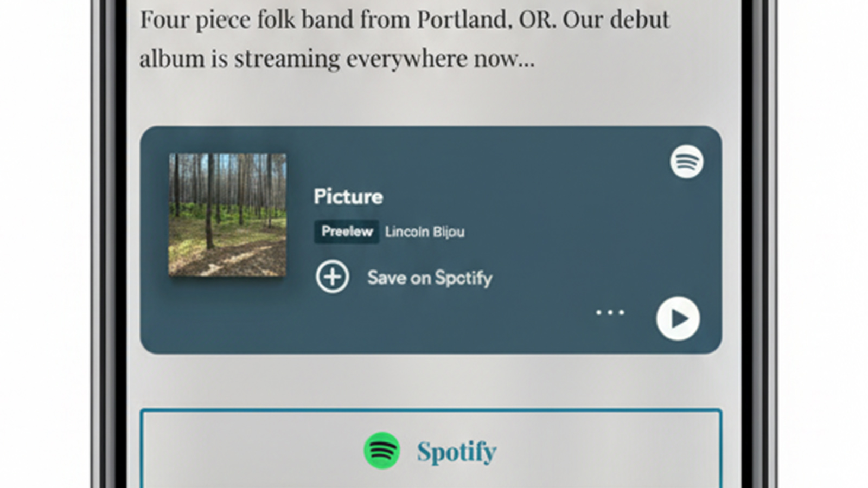The image size is (868, 488).
Task: Click the white Spotify logo in player
Action: pyautogui.click(x=686, y=162)
